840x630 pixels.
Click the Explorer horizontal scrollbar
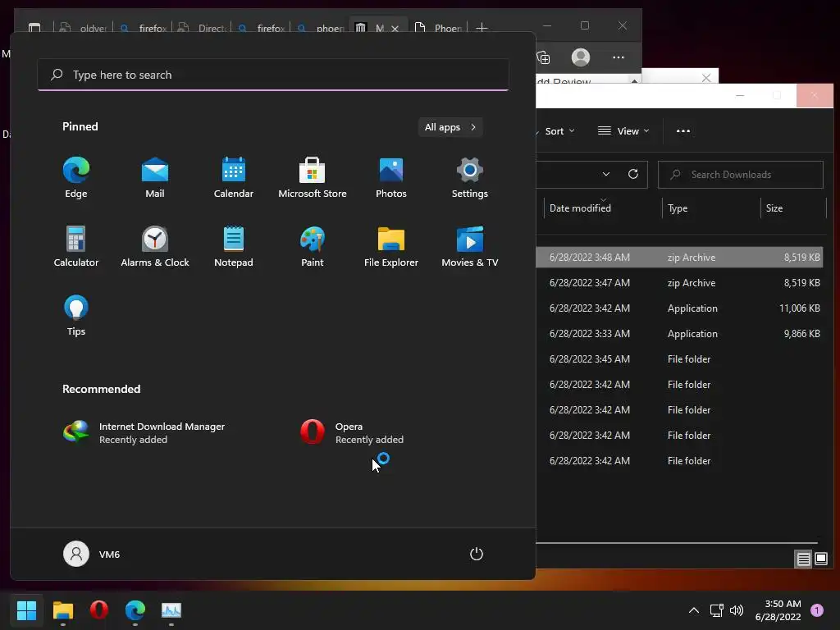[x=677, y=543]
